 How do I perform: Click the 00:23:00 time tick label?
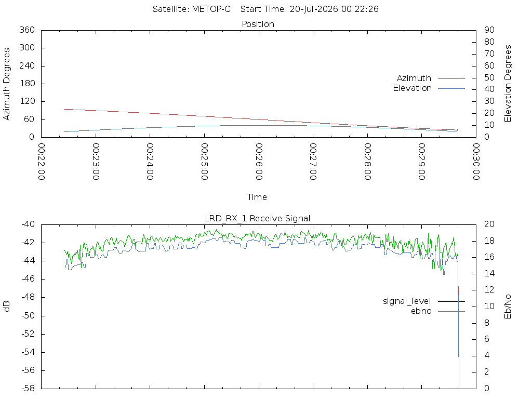[x=96, y=162]
